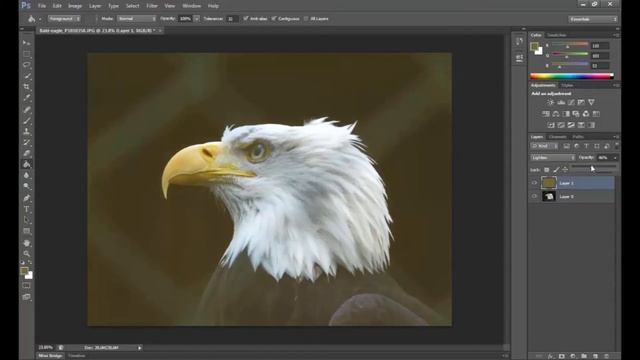The height and width of the screenshot is (360, 640).
Task: Toggle the Anti-alias checkbox
Action: tap(246, 18)
